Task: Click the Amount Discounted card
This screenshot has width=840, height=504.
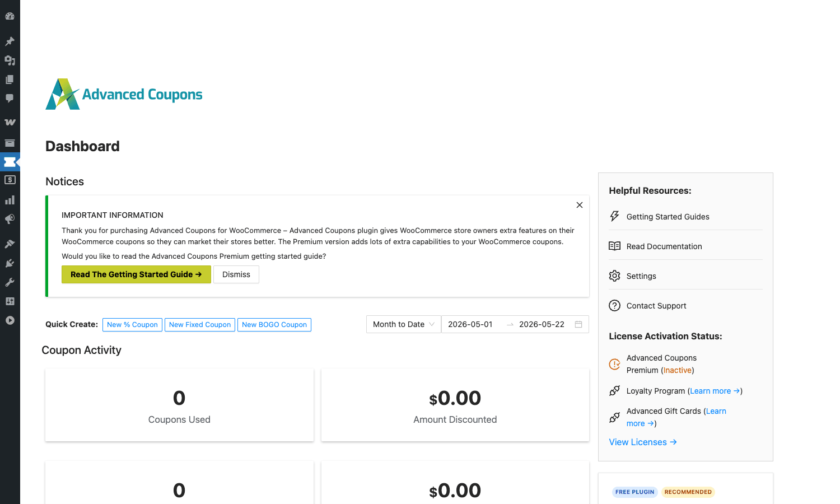Action: click(x=455, y=405)
